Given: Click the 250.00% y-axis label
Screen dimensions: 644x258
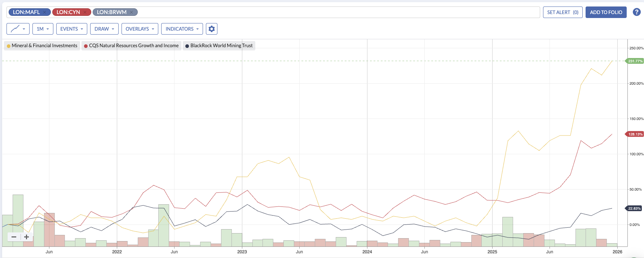Looking at the screenshot, I should coord(636,48).
